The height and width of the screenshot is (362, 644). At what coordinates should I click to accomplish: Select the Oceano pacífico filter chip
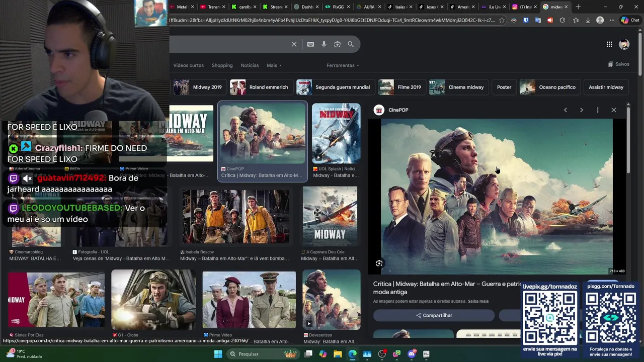pyautogui.click(x=549, y=87)
